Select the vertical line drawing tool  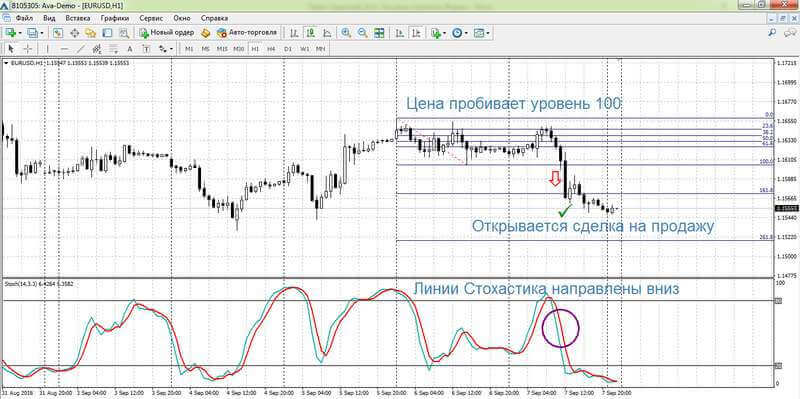click(47, 48)
